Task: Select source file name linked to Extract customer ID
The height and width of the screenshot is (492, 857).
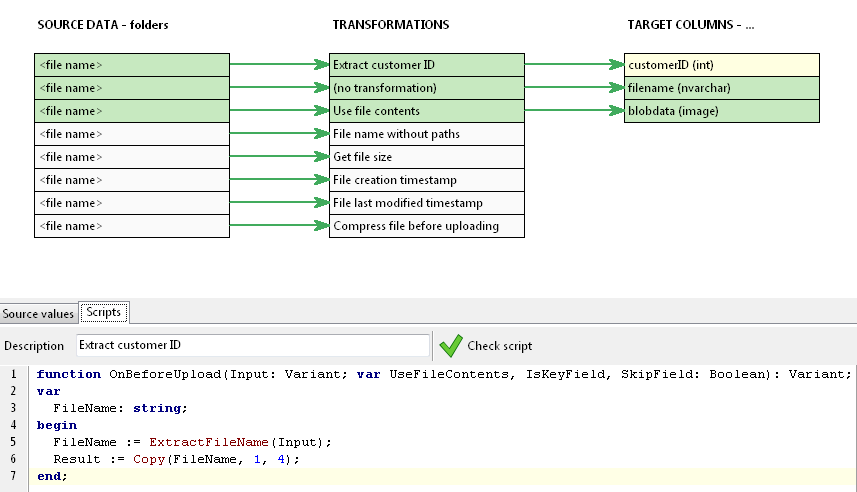Action: (x=132, y=65)
